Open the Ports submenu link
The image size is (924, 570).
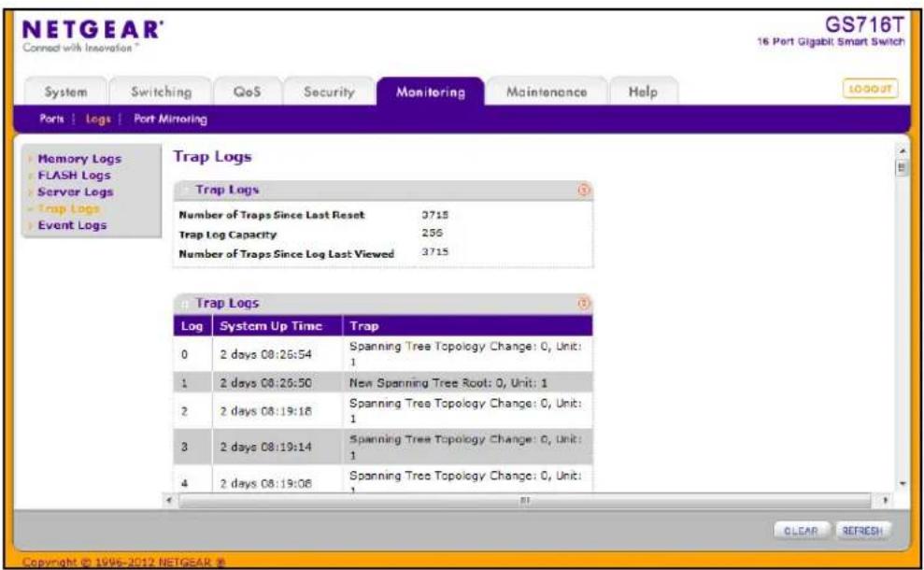[51, 119]
